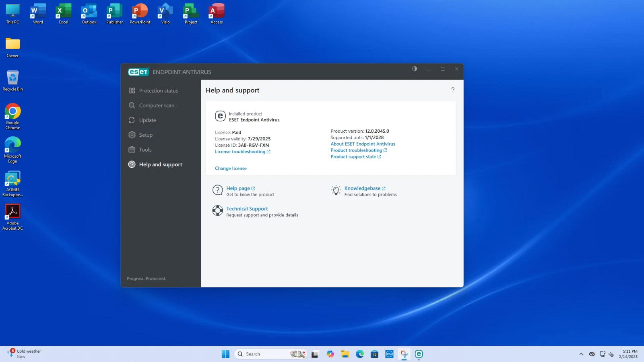
Task: Click the ESET logo in the title bar
Action: [x=138, y=72]
